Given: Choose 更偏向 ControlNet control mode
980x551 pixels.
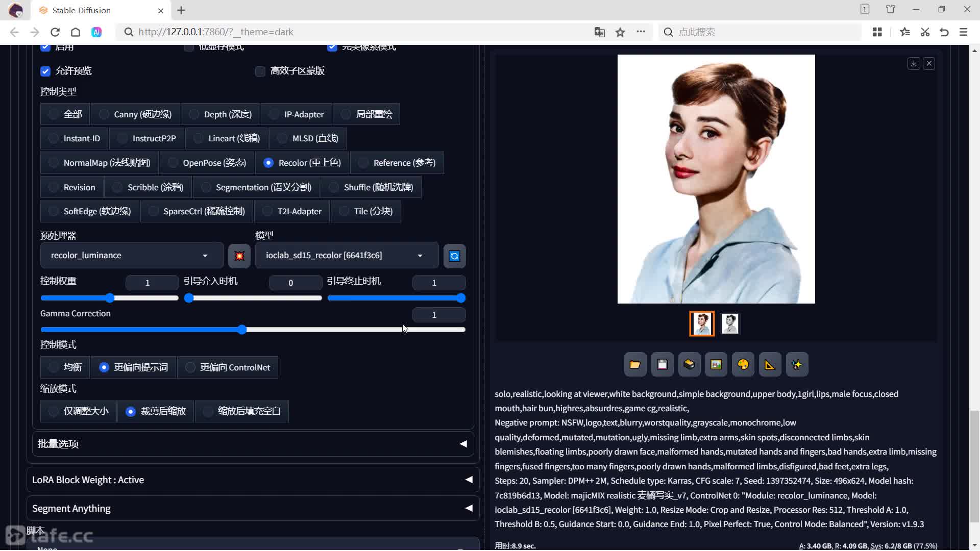Looking at the screenshot, I should click(x=228, y=367).
